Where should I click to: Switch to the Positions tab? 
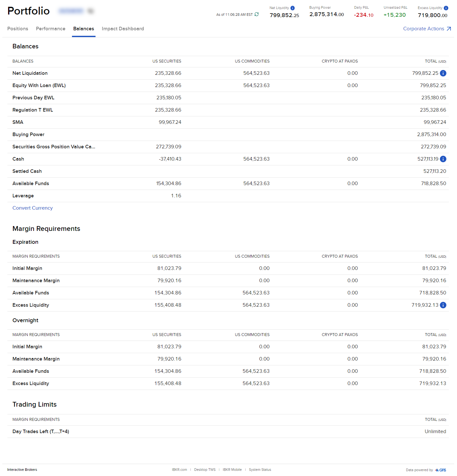click(18, 29)
